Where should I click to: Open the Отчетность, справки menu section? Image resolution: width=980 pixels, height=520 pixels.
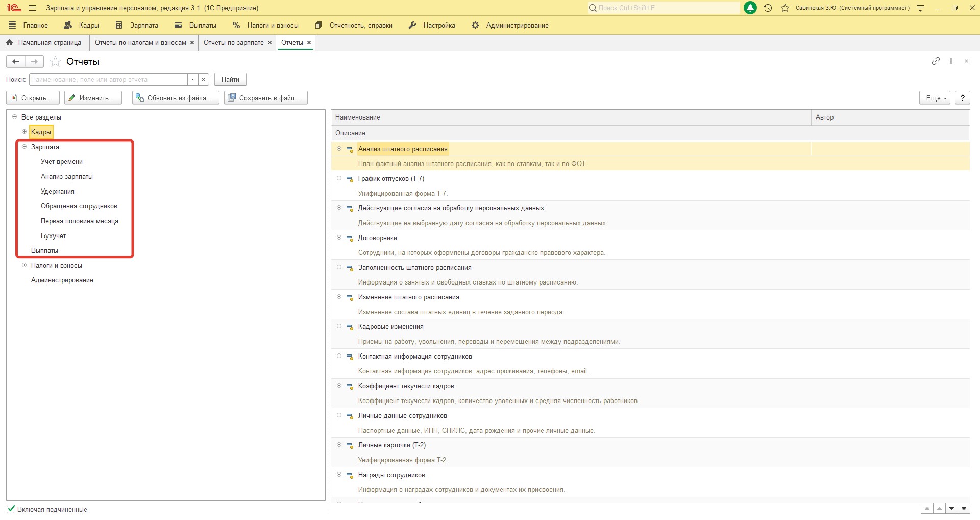(x=354, y=26)
